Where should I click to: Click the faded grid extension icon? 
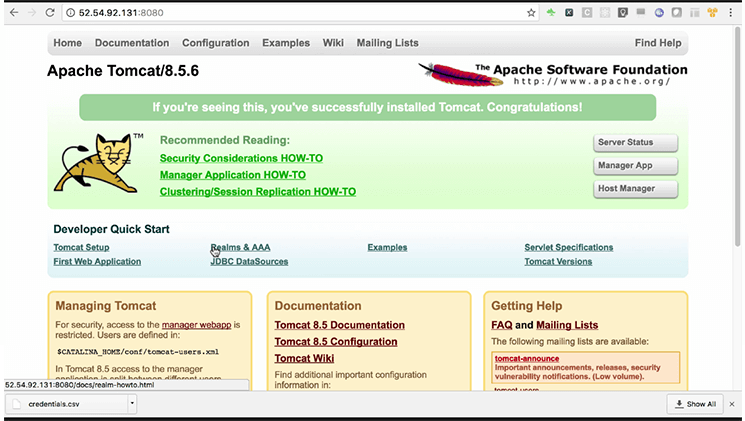[x=605, y=13]
